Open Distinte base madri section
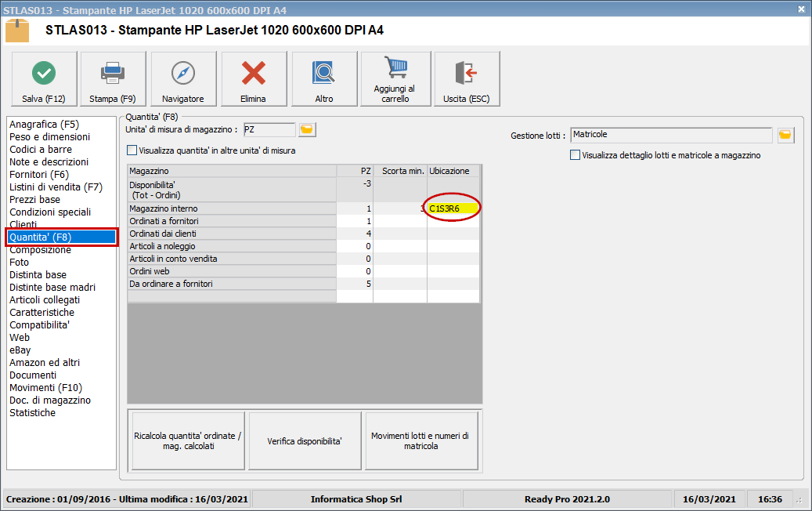The image size is (812, 511). tap(52, 287)
